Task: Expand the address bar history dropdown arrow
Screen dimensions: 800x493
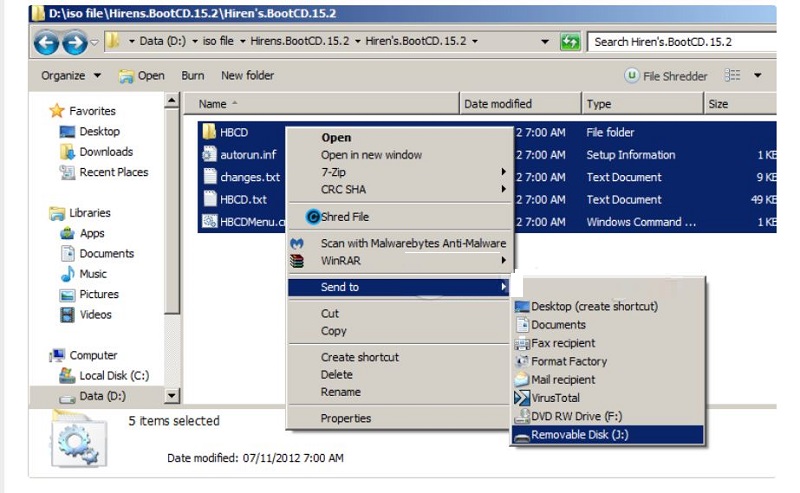Action: tap(545, 41)
